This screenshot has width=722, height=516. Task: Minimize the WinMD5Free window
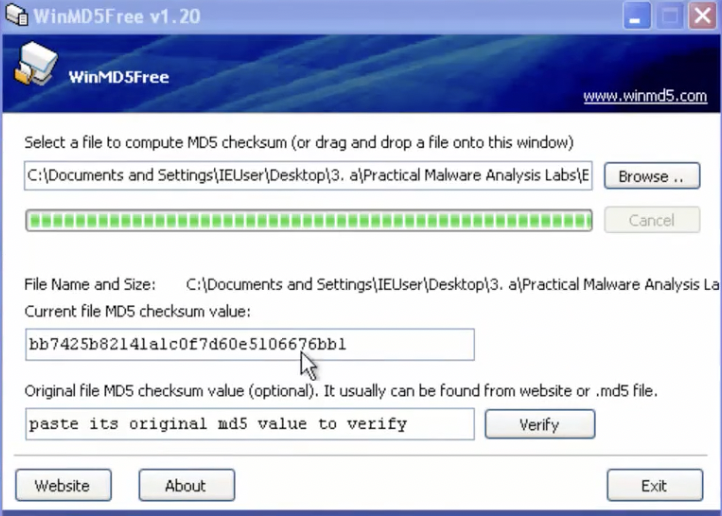(x=636, y=16)
